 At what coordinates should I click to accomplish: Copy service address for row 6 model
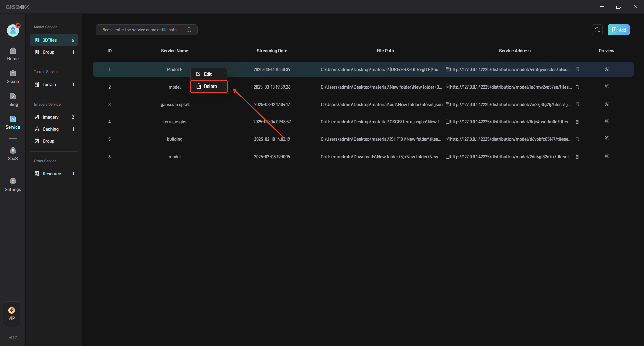coord(577,157)
